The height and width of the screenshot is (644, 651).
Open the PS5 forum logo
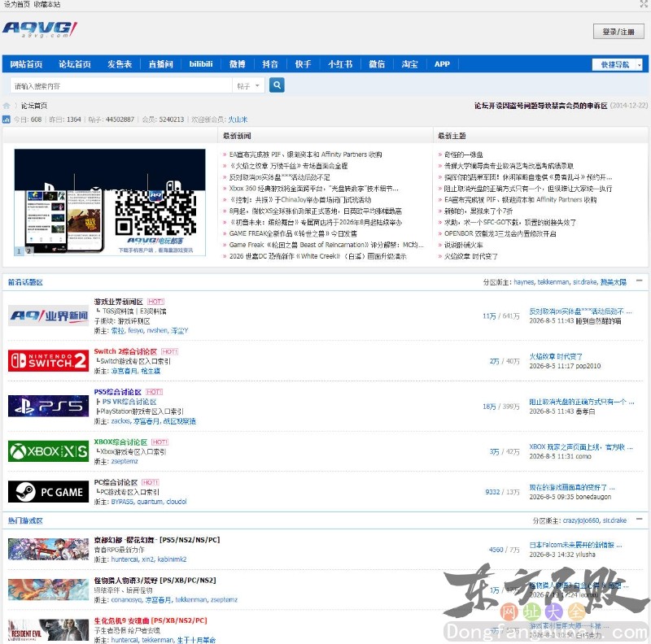(x=49, y=406)
